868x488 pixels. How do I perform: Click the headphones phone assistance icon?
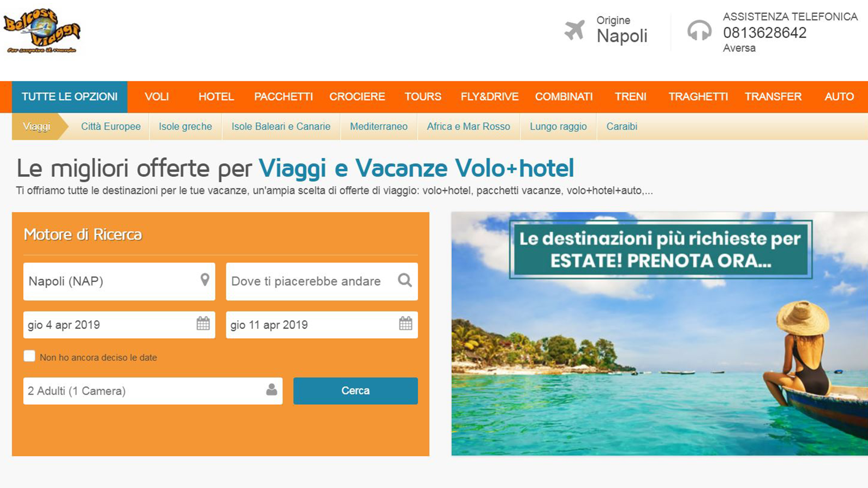pyautogui.click(x=699, y=30)
